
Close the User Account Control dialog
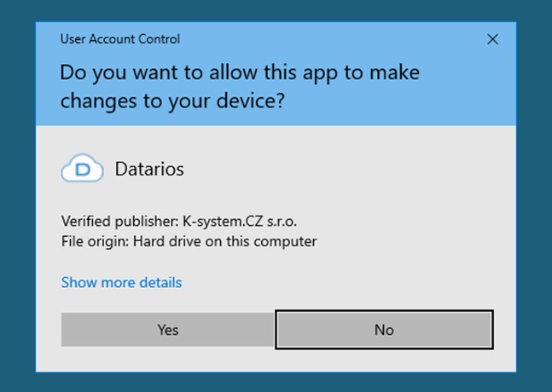coord(492,39)
